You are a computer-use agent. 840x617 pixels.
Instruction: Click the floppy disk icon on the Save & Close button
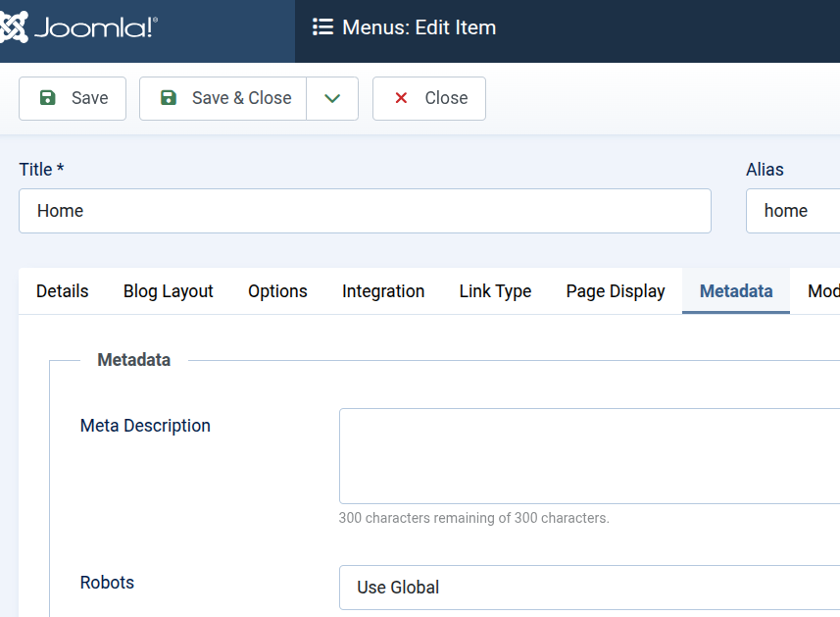[169, 97]
